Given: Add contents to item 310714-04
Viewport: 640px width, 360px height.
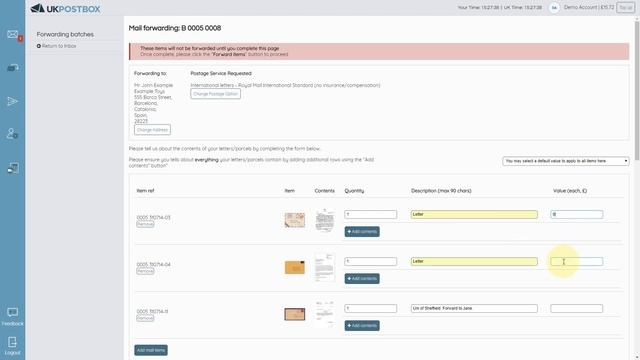Looking at the screenshot, I should point(362,279).
